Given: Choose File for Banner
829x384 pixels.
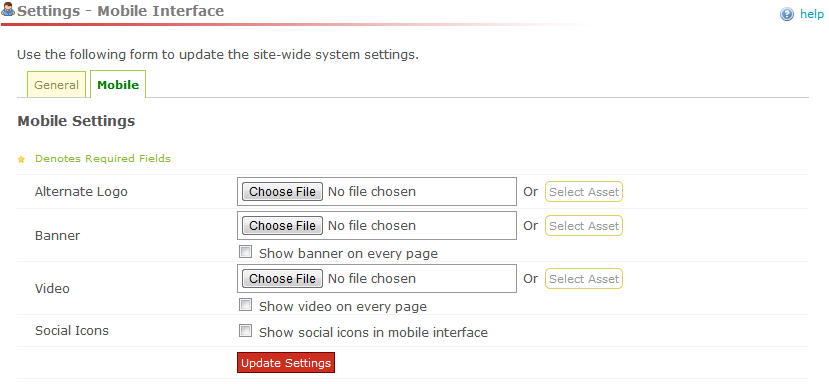Looking at the screenshot, I should [x=282, y=225].
